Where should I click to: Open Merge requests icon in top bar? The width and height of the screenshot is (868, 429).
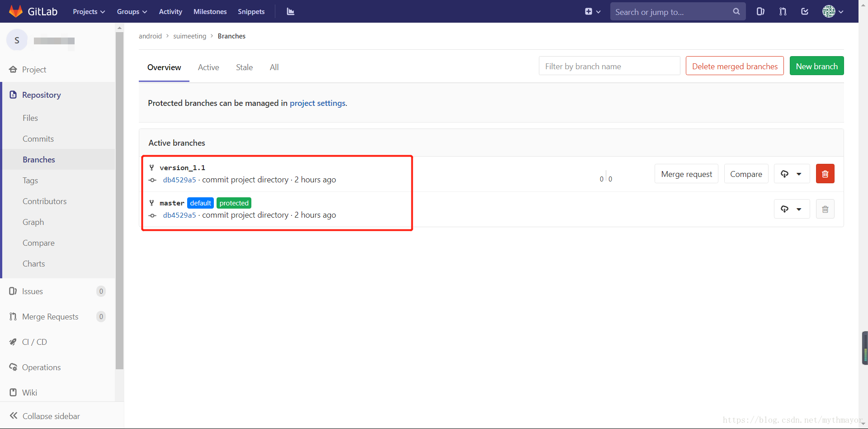point(783,12)
